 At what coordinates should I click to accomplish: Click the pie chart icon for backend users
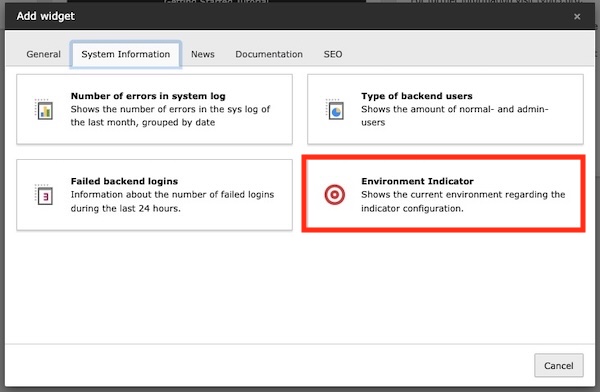(335, 110)
